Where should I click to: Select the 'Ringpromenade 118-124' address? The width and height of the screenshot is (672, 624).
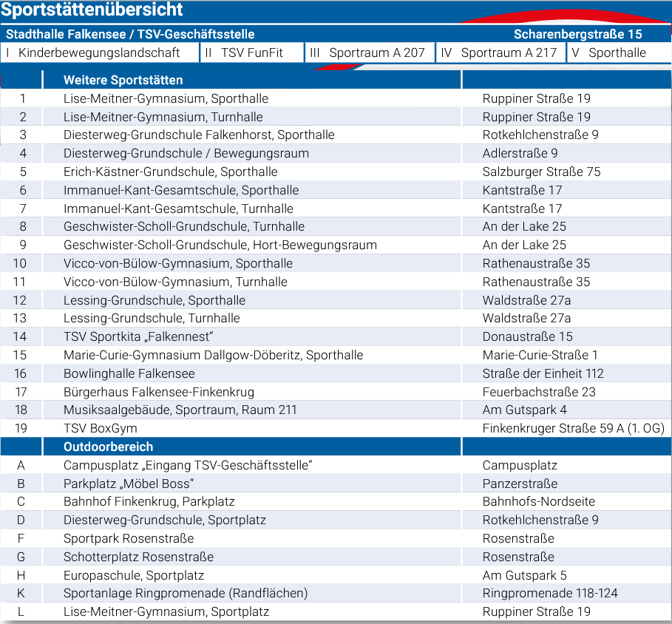point(550,593)
